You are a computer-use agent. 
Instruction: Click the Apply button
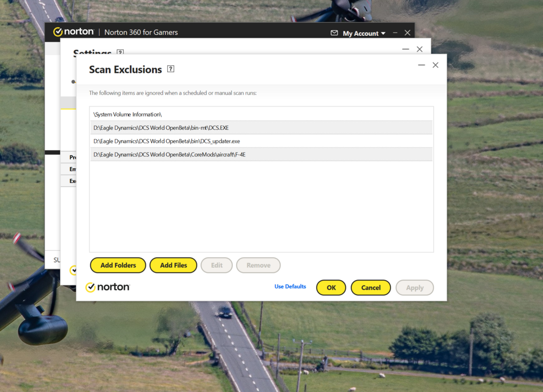coord(415,288)
